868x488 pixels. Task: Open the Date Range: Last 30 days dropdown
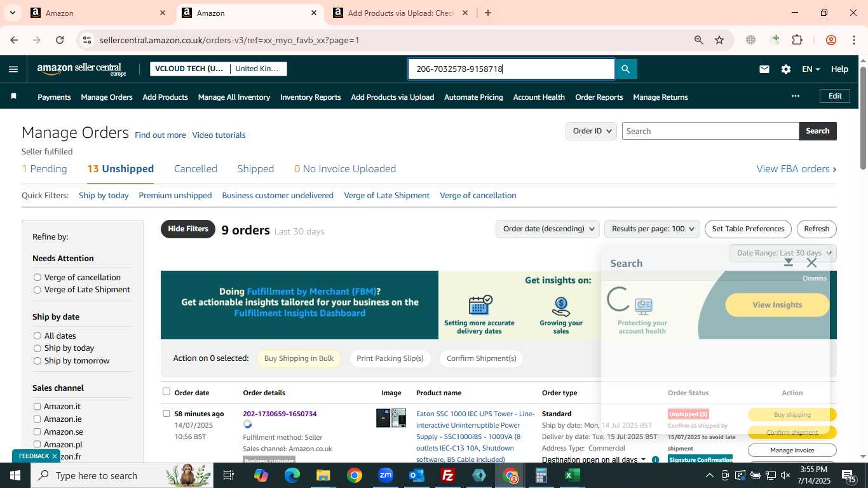pyautogui.click(x=783, y=253)
